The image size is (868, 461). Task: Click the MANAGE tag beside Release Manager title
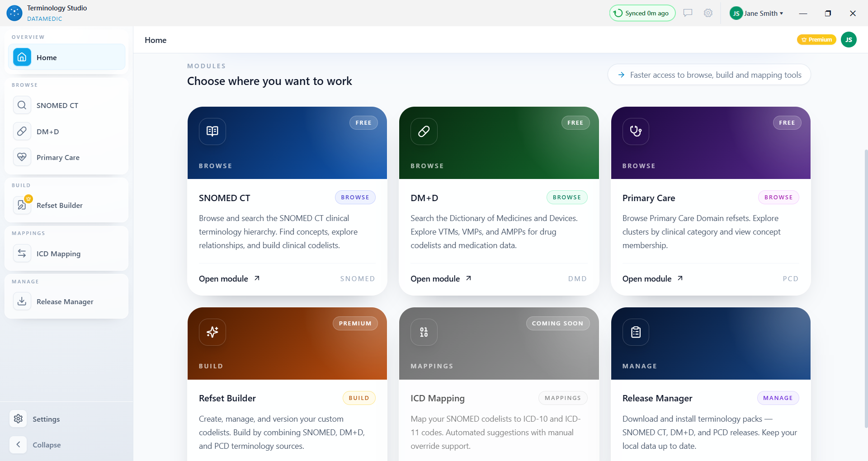pyautogui.click(x=778, y=398)
